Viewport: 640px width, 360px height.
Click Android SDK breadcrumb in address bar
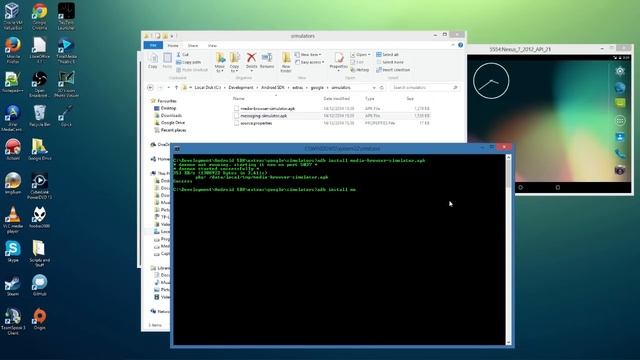click(x=272, y=87)
